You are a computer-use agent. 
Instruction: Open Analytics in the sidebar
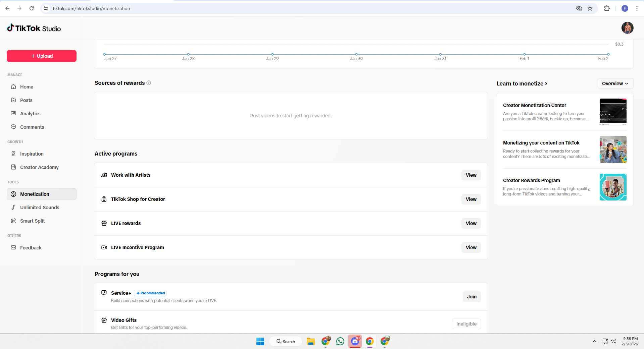point(30,114)
